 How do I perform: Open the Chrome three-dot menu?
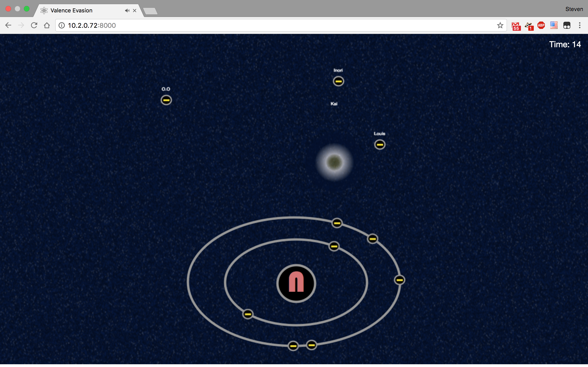pos(580,25)
